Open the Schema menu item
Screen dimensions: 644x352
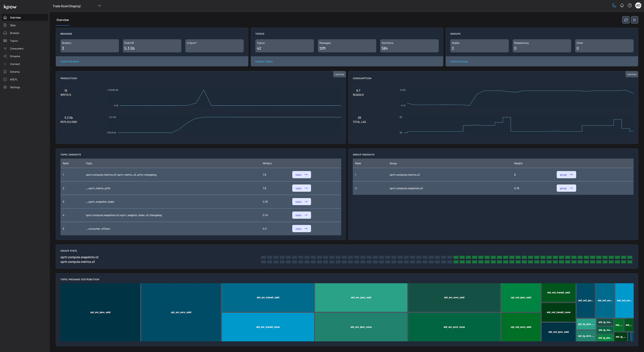(15, 72)
